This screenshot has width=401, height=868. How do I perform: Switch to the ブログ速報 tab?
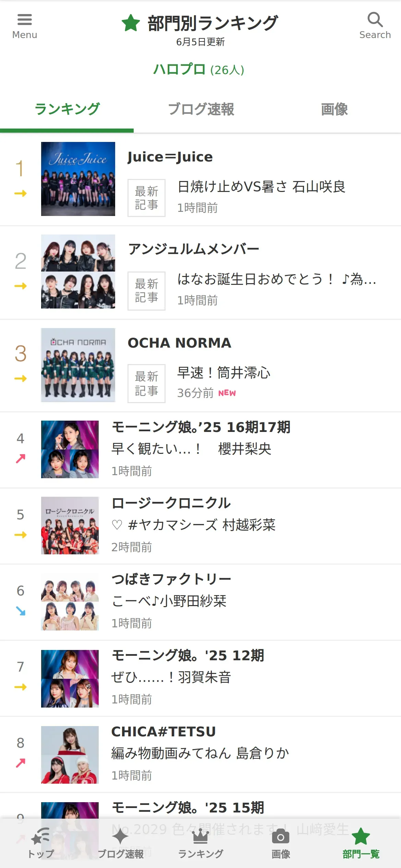tap(200, 110)
